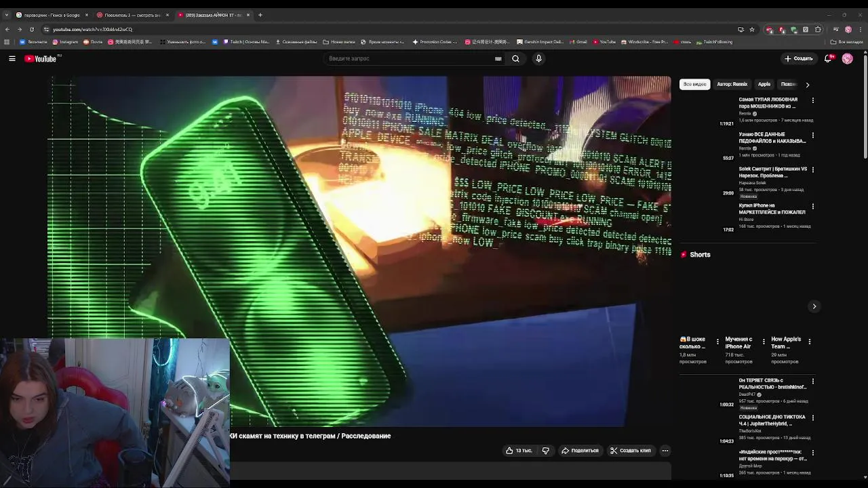Open options for 'Купил iPhone на МАРКЕТПЛЕЙСЕ' video

coord(812,206)
